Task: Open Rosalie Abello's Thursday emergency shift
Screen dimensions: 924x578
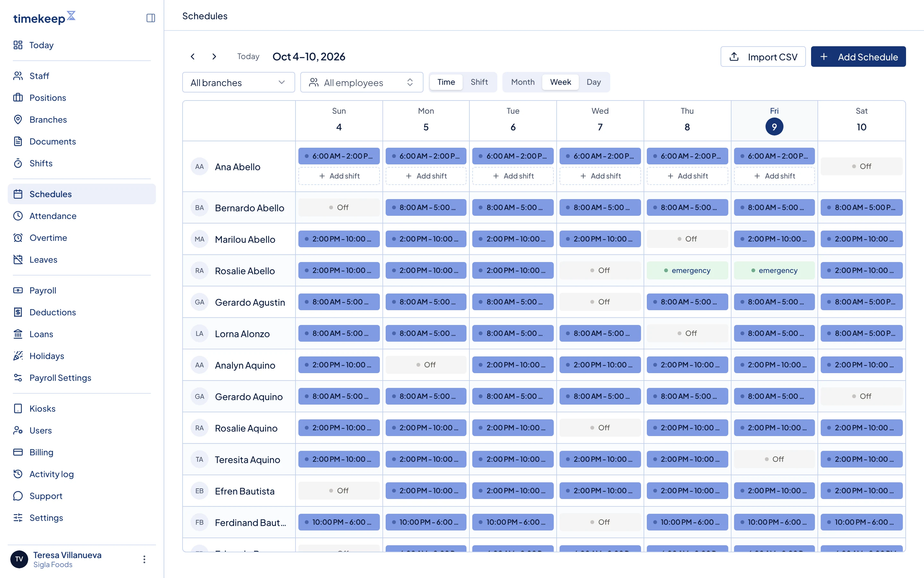Action: click(687, 271)
